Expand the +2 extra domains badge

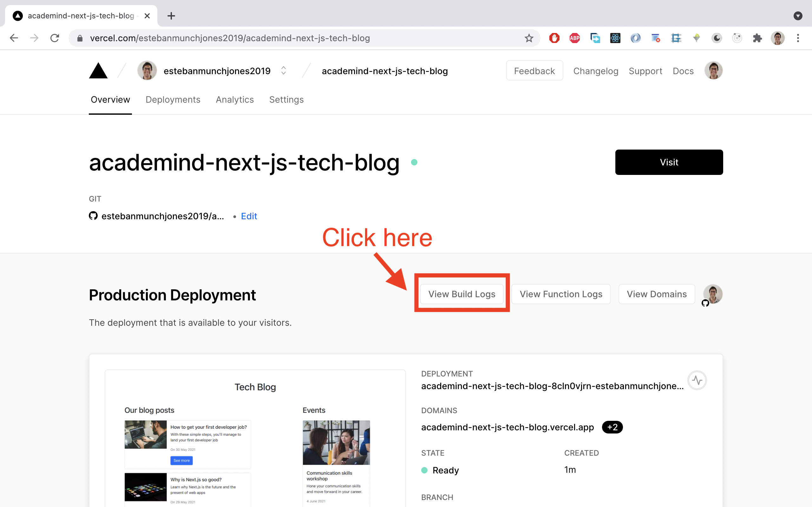(x=612, y=427)
